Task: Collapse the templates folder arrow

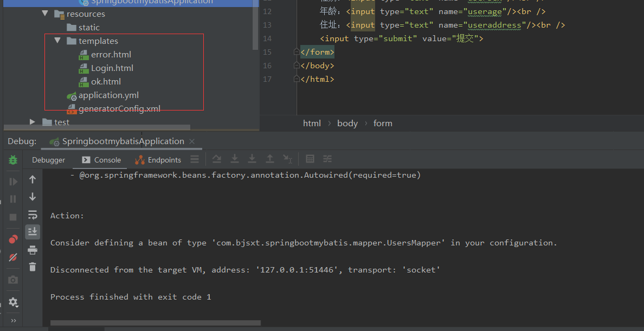Action: coord(57,41)
